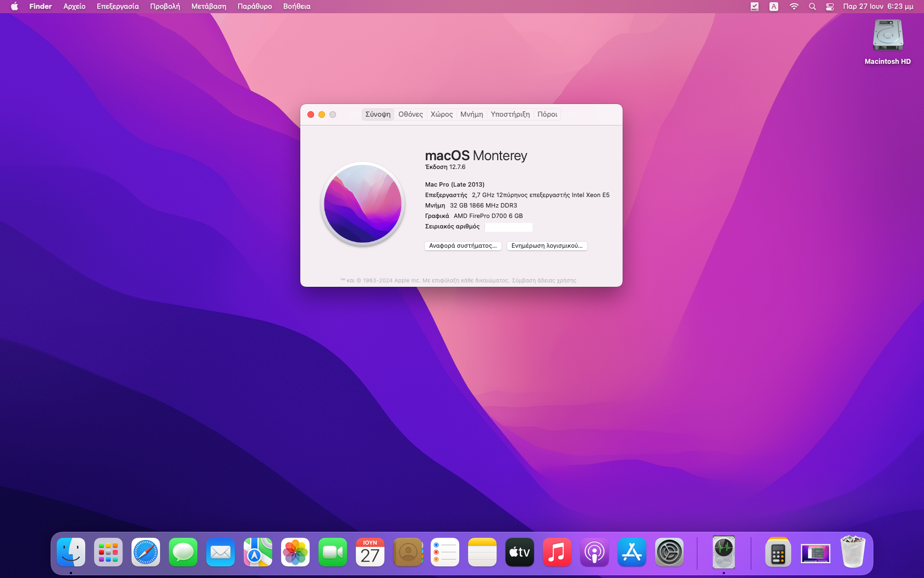Open Contacts app in the Dock
The height and width of the screenshot is (578, 924).
pyautogui.click(x=408, y=552)
